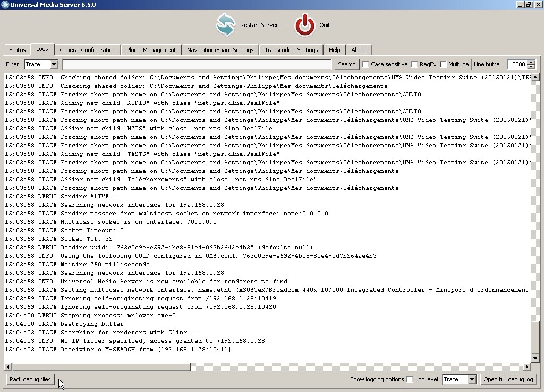Tick the Show logging options checkbox
Viewport: 544px width, 392px height.
pyautogui.click(x=410, y=379)
